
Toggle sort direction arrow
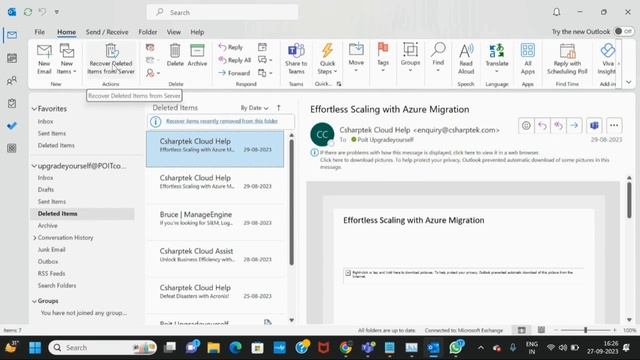pos(279,108)
